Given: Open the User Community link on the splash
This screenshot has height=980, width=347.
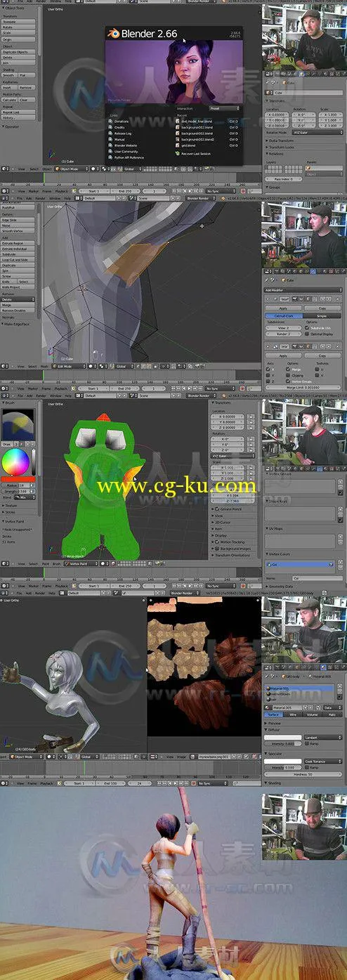Looking at the screenshot, I should [x=126, y=151].
